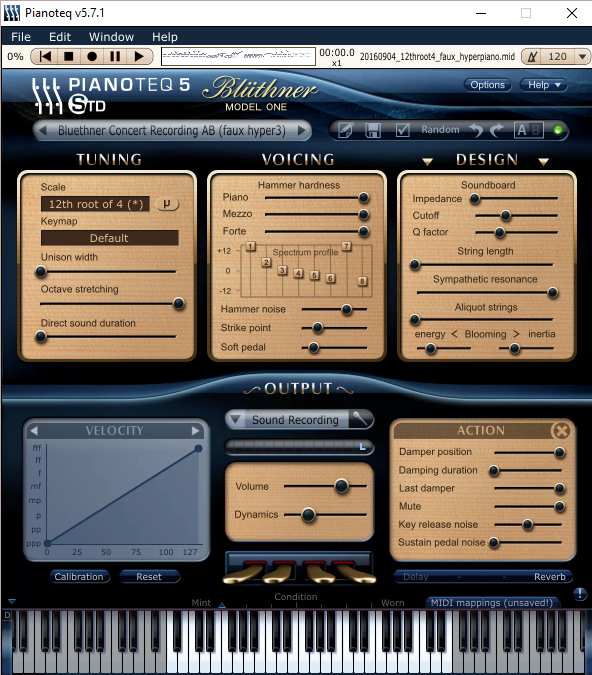
Task: Stop MIDI playback
Action: click(x=68, y=56)
